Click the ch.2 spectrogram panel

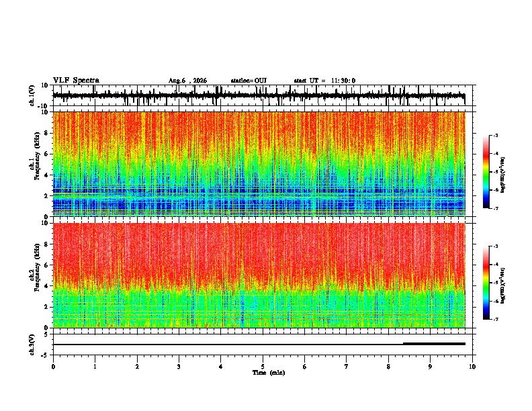263,275
